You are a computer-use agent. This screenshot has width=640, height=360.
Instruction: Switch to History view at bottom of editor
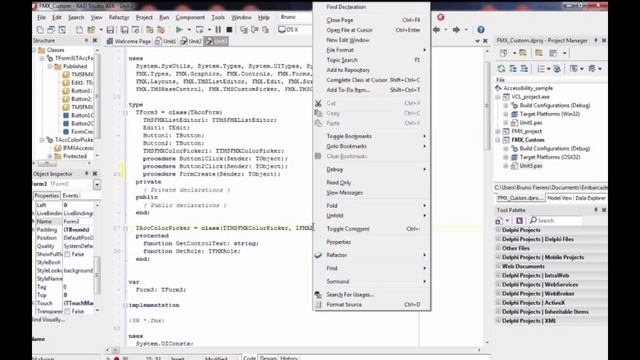coord(289,358)
